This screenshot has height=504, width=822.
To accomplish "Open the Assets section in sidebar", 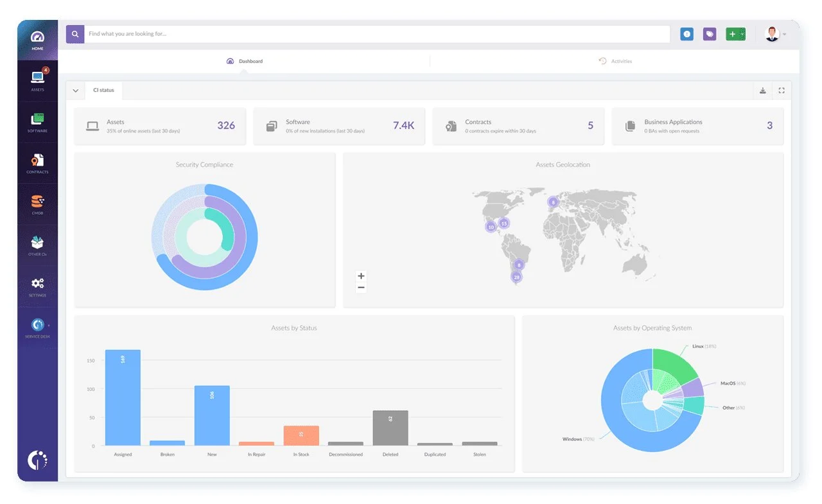I will tap(37, 80).
